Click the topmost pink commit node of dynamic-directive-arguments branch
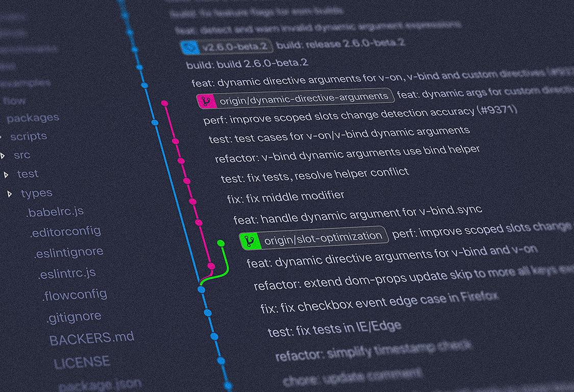 [x=165, y=103]
